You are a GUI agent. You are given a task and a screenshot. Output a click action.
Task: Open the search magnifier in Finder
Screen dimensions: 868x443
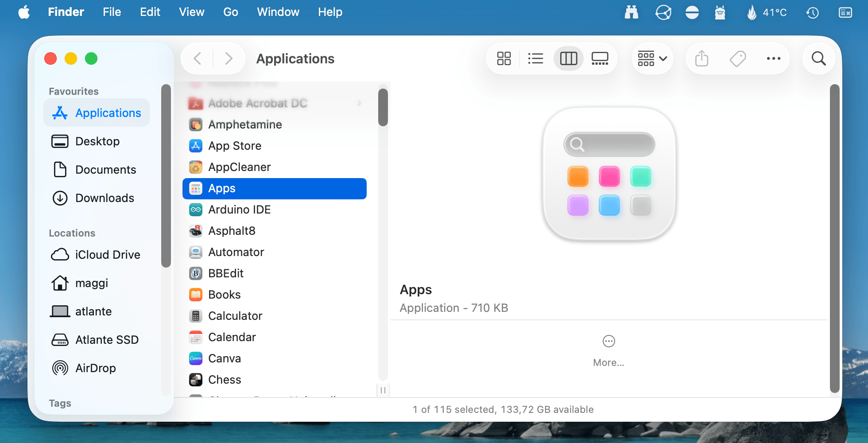pos(818,58)
